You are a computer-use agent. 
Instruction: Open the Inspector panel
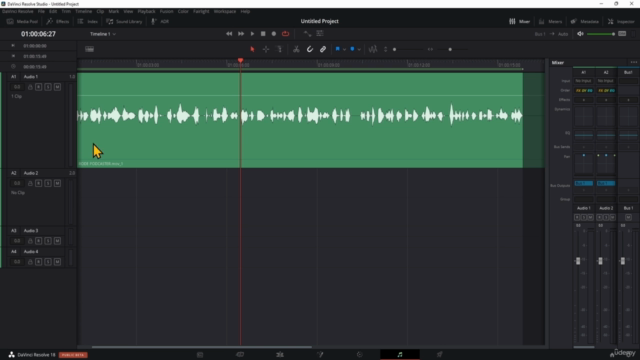(621, 22)
